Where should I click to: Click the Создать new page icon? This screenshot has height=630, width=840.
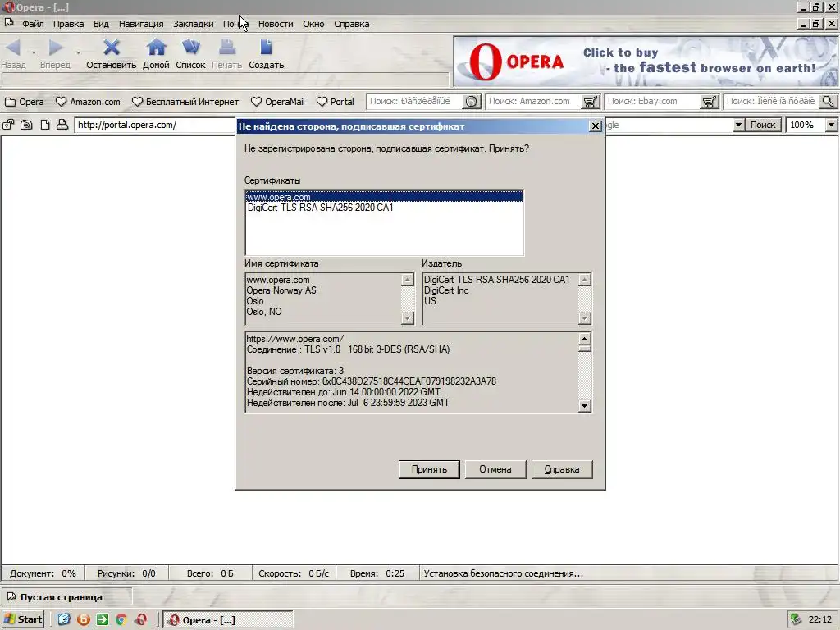click(x=267, y=48)
